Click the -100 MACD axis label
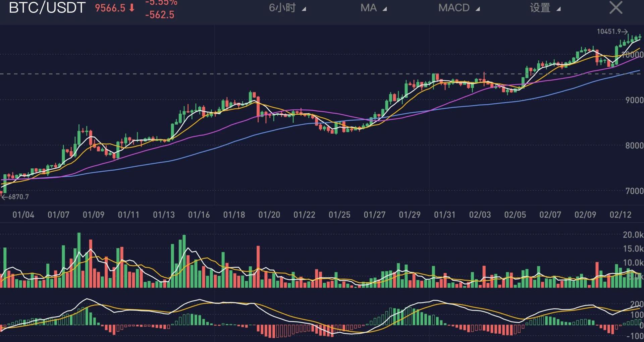The width and height of the screenshot is (644, 342). click(634, 336)
